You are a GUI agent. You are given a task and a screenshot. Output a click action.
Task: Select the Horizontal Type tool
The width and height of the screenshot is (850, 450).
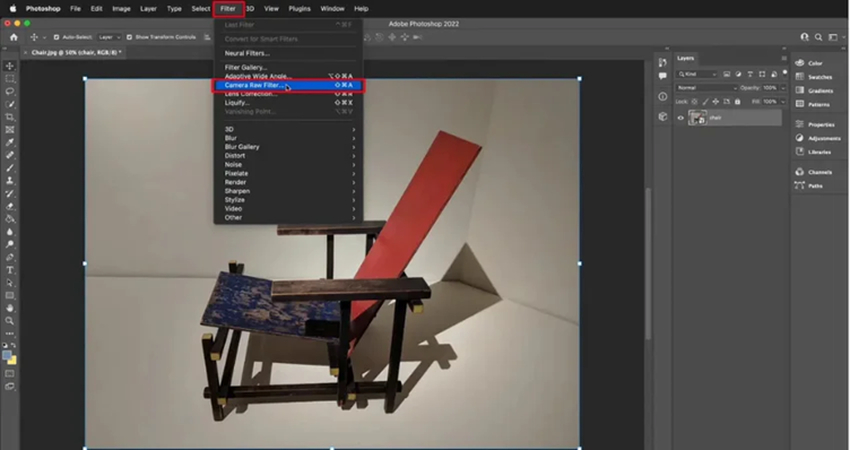click(x=10, y=271)
